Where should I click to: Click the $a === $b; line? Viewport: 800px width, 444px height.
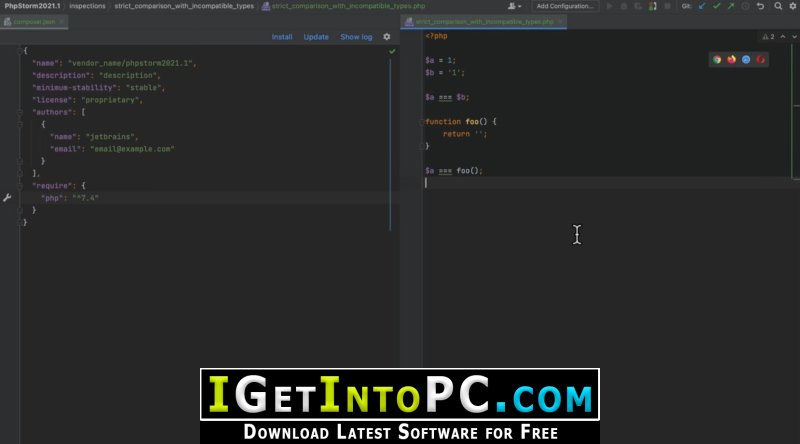pyautogui.click(x=447, y=97)
